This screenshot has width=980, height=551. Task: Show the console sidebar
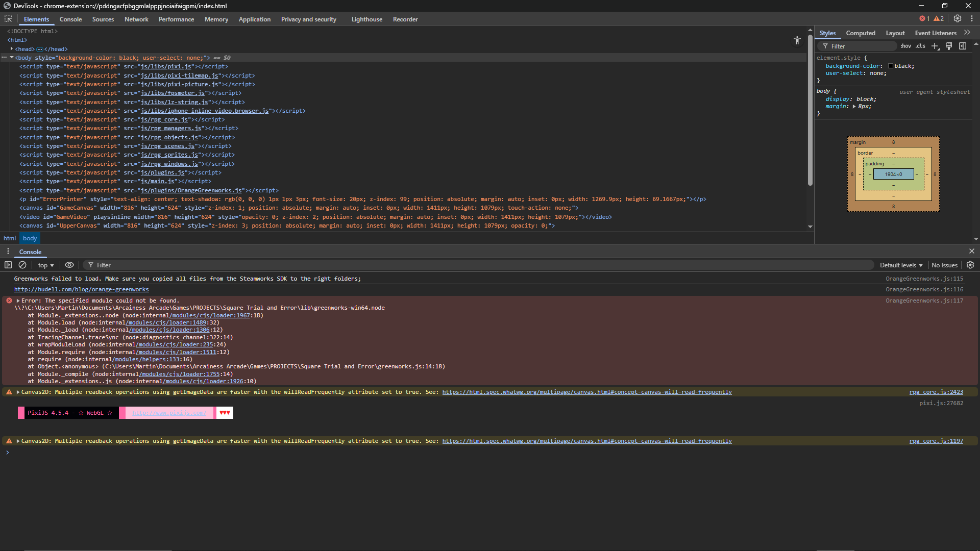coord(8,265)
